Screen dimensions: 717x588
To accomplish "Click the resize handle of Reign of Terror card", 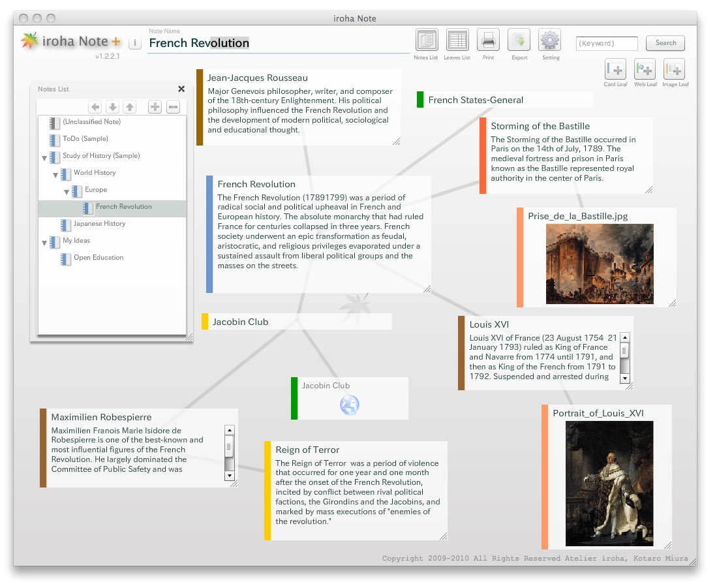I will point(444,536).
